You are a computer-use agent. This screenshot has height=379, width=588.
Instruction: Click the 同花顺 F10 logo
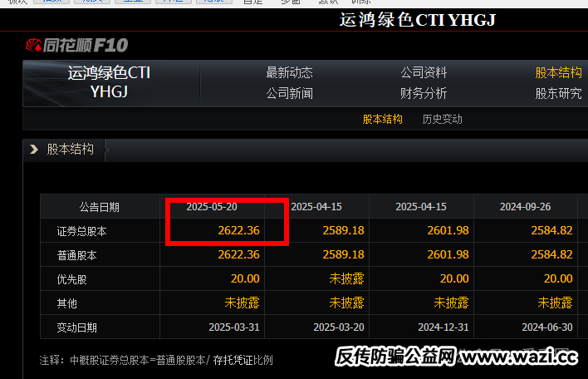77,46
